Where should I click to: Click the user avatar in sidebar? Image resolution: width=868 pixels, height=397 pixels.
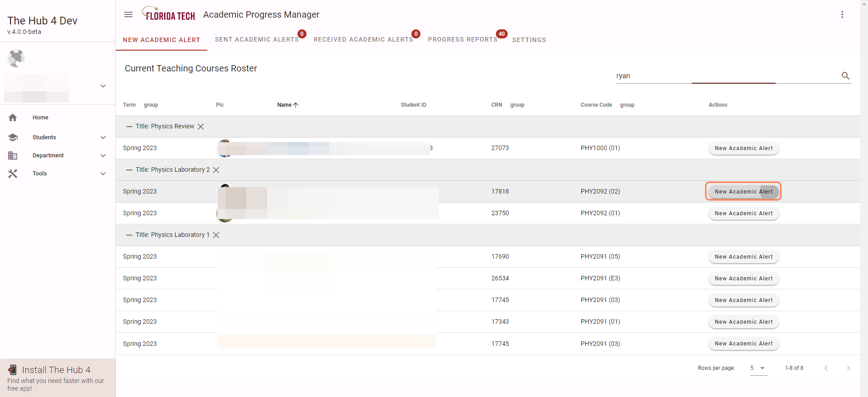pos(16,58)
